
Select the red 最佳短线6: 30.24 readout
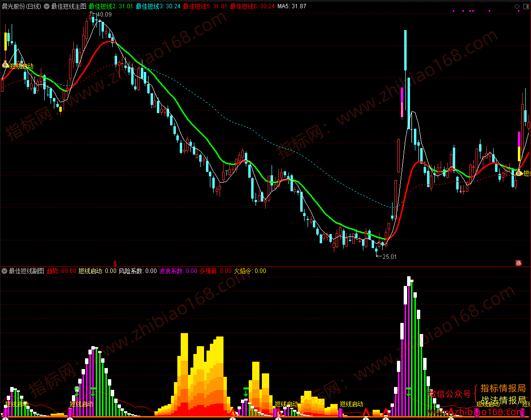point(252,6)
